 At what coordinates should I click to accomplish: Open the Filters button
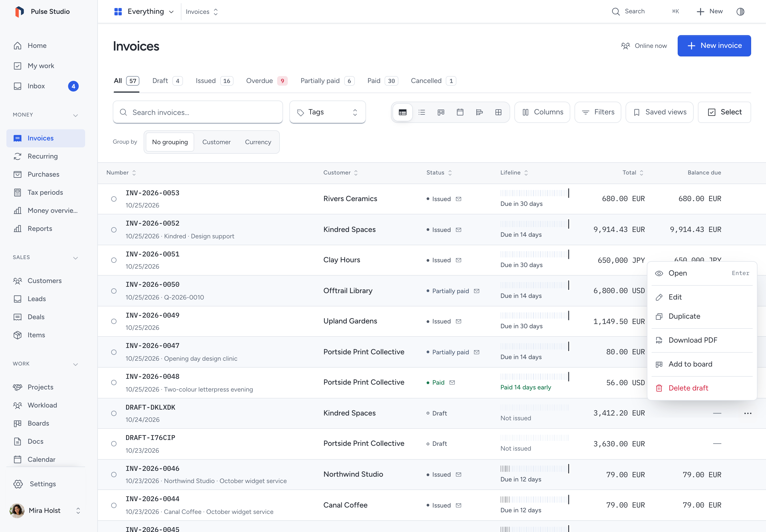[598, 112]
